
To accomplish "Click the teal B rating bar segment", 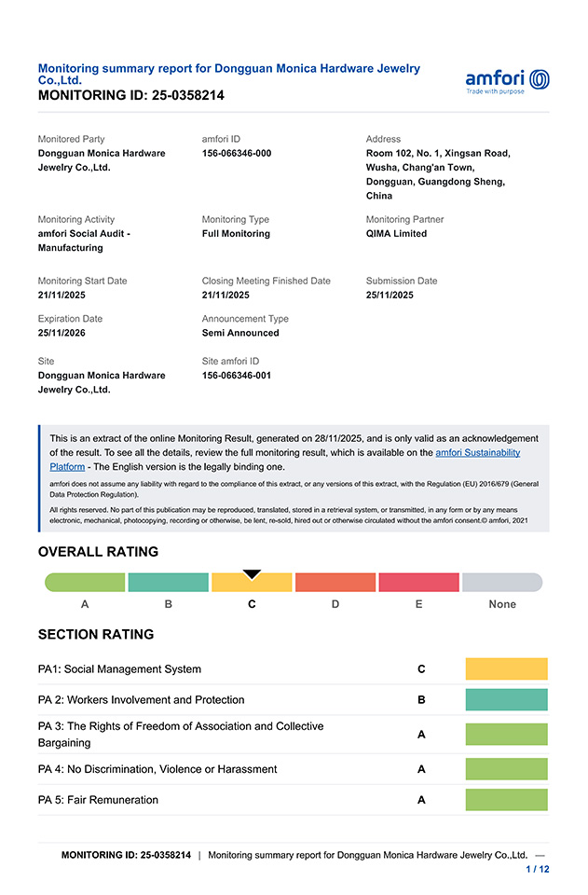I will 168,583.
